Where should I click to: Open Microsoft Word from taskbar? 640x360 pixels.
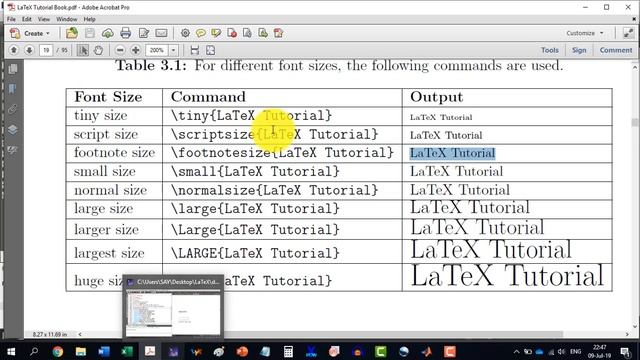coord(104,351)
